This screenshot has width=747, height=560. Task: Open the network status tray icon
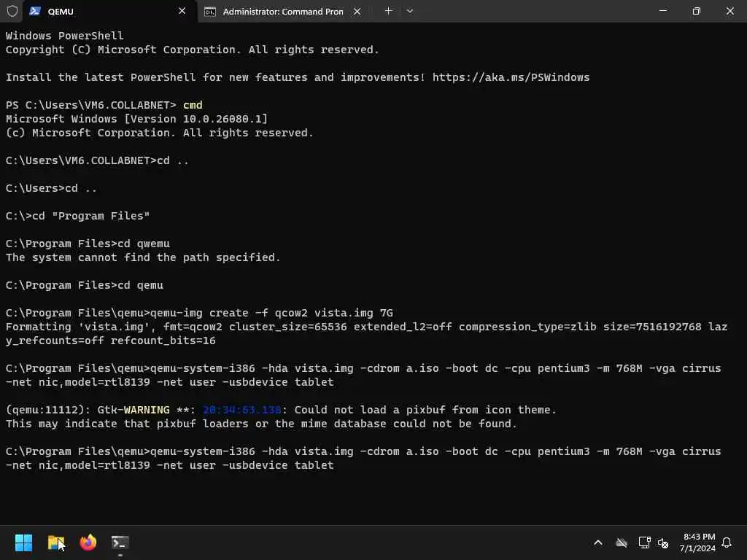(644, 542)
